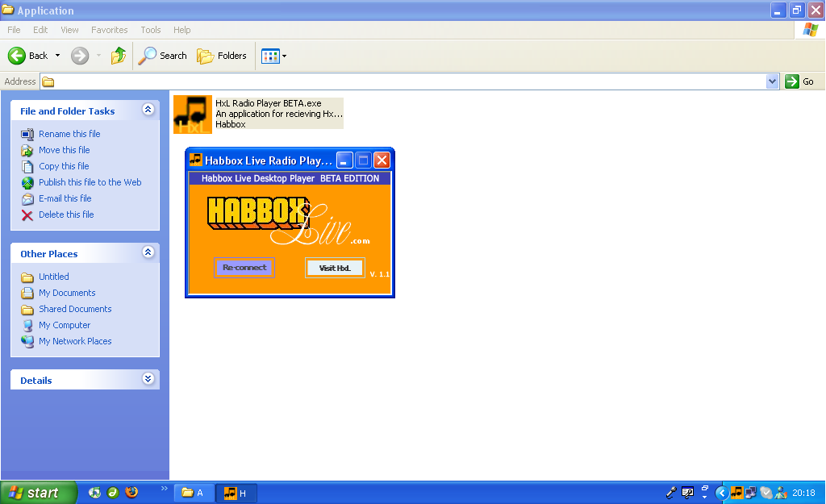Click the Habbox Live logo
This screenshot has width=826, height=504.
(289, 221)
